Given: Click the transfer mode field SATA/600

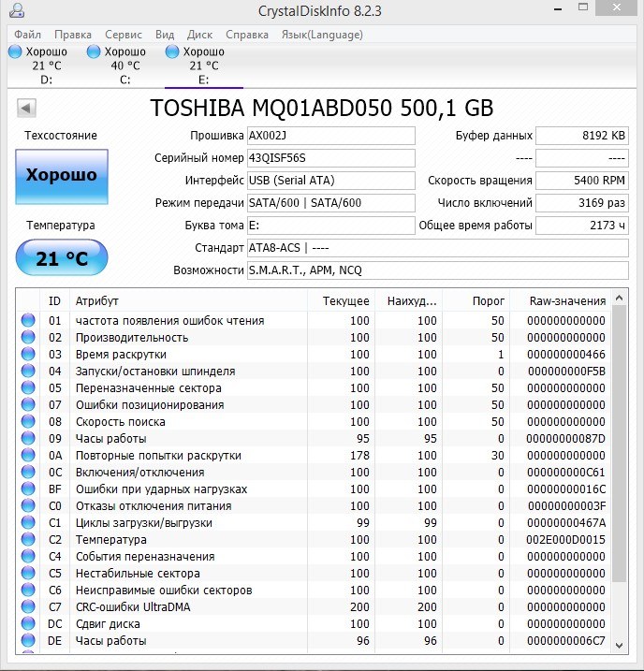Looking at the screenshot, I should pyautogui.click(x=331, y=203).
